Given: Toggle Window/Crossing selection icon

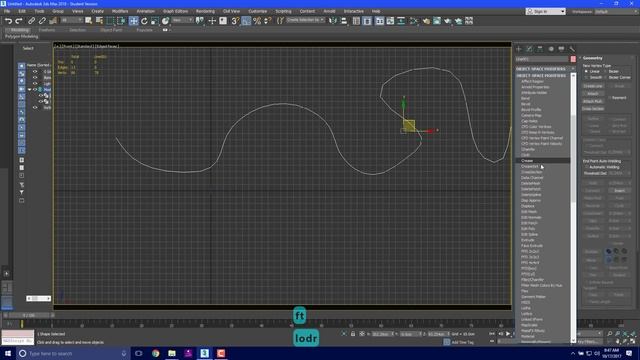Looking at the screenshot, I should (121, 21).
